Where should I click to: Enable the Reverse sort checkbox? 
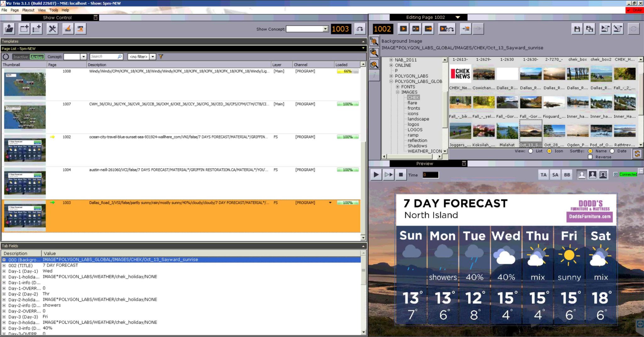coord(590,157)
